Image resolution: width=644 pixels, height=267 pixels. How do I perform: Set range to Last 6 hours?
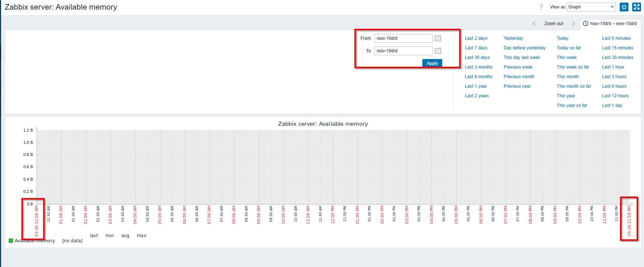point(614,86)
